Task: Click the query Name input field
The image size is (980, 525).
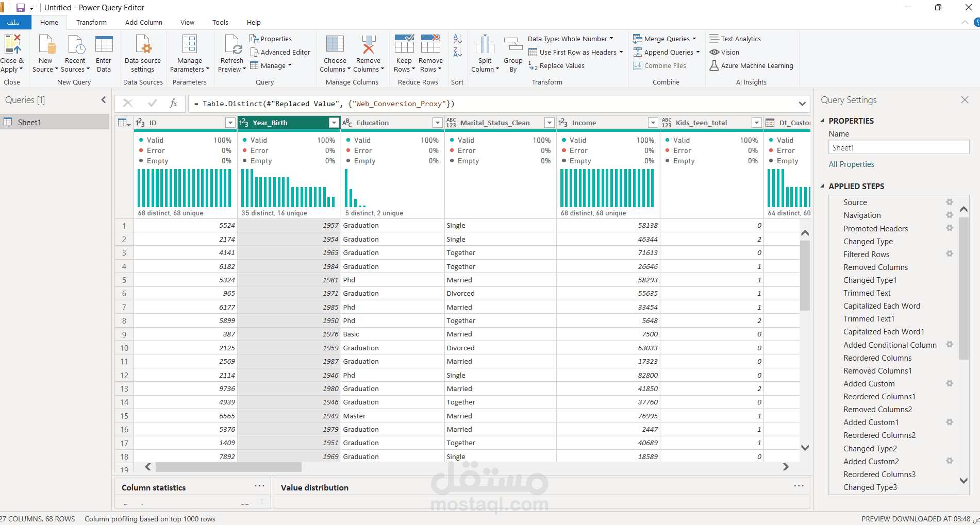Action: pos(899,147)
